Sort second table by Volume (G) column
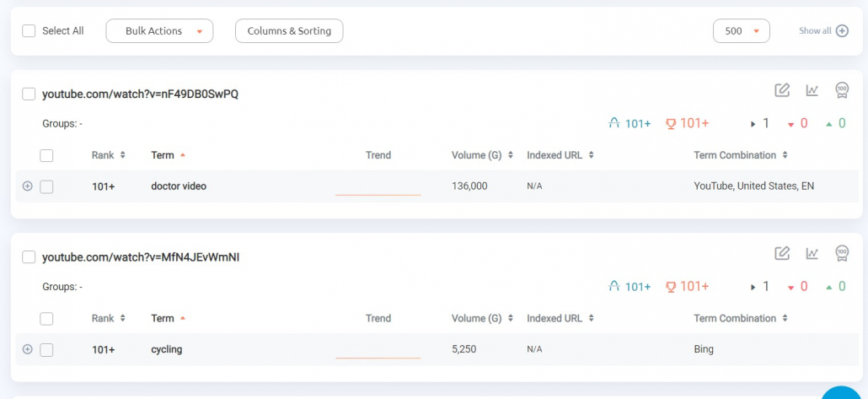 coord(482,318)
